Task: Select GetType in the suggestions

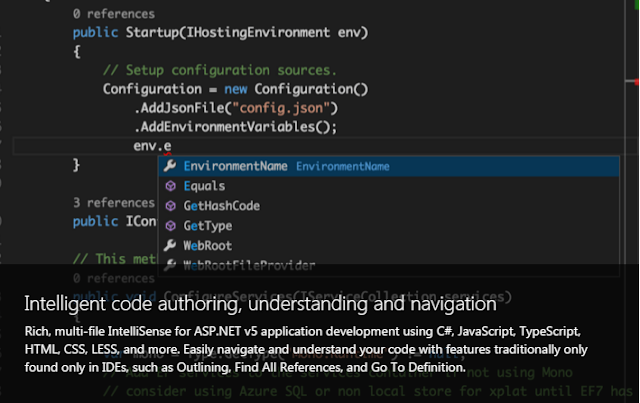Action: [389, 226]
